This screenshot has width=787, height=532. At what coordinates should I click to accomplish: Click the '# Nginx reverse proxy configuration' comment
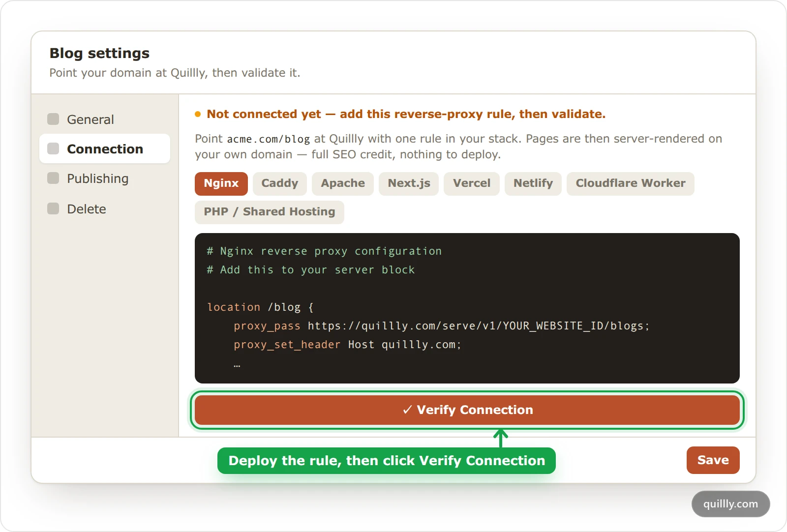coord(324,251)
